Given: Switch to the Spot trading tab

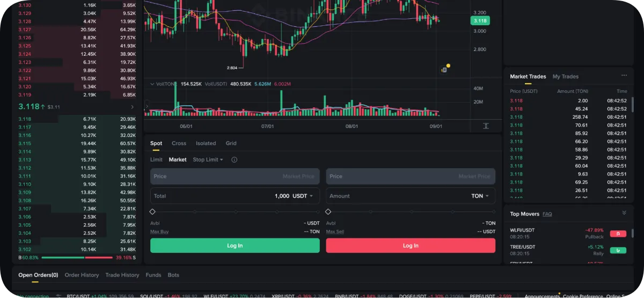Looking at the screenshot, I should pos(156,143).
